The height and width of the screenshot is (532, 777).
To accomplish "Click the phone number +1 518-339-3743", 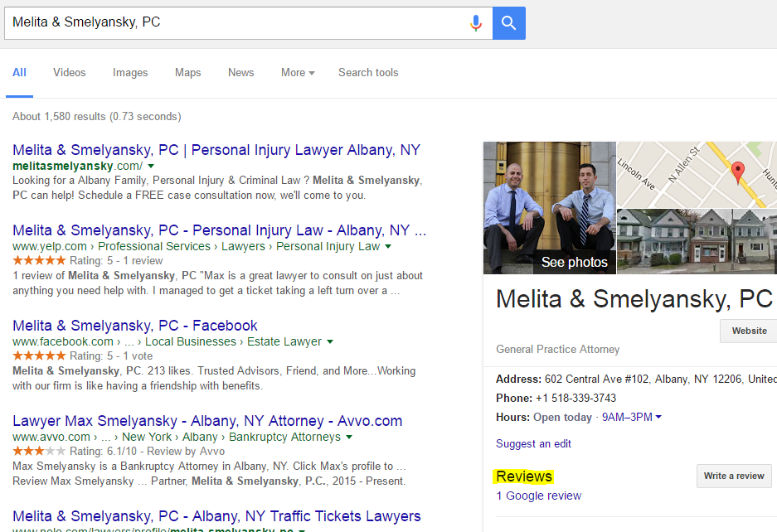I will click(x=575, y=399).
